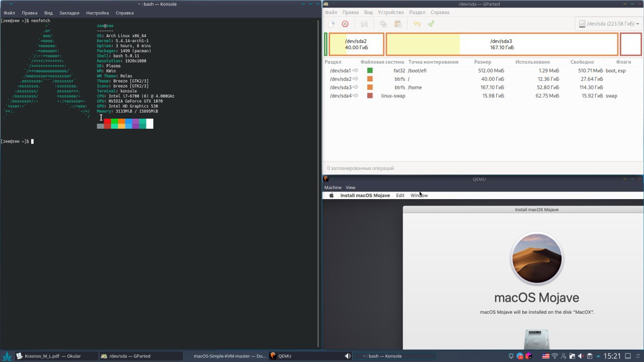This screenshot has height=362, width=644.
Task: Select the /dev/sda1 row in partition table
Action: (482, 71)
